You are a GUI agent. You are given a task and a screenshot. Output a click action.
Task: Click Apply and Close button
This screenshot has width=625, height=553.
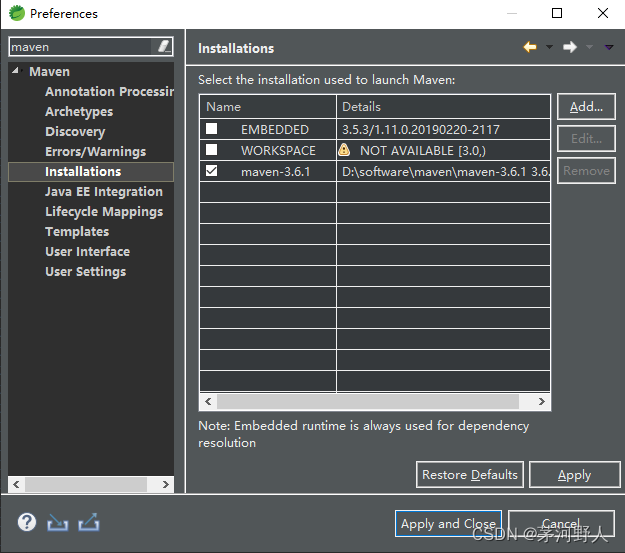pos(448,523)
